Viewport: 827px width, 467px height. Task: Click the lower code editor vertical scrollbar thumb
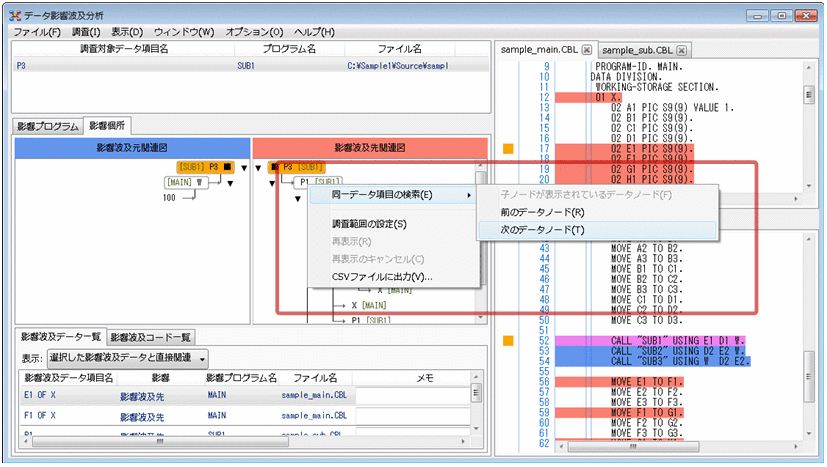pyautogui.click(x=809, y=377)
